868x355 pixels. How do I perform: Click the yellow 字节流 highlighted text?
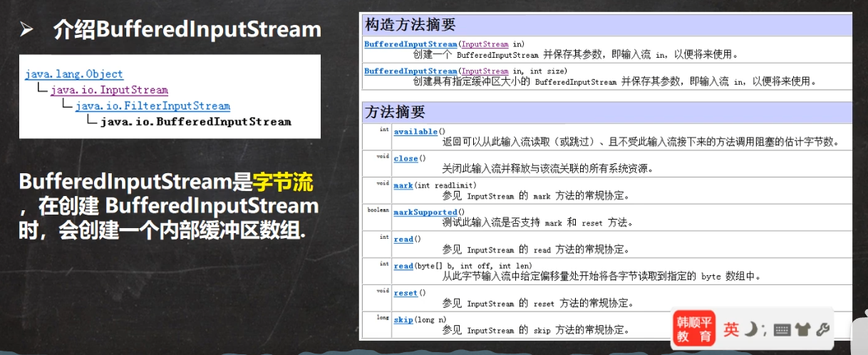pos(283,182)
